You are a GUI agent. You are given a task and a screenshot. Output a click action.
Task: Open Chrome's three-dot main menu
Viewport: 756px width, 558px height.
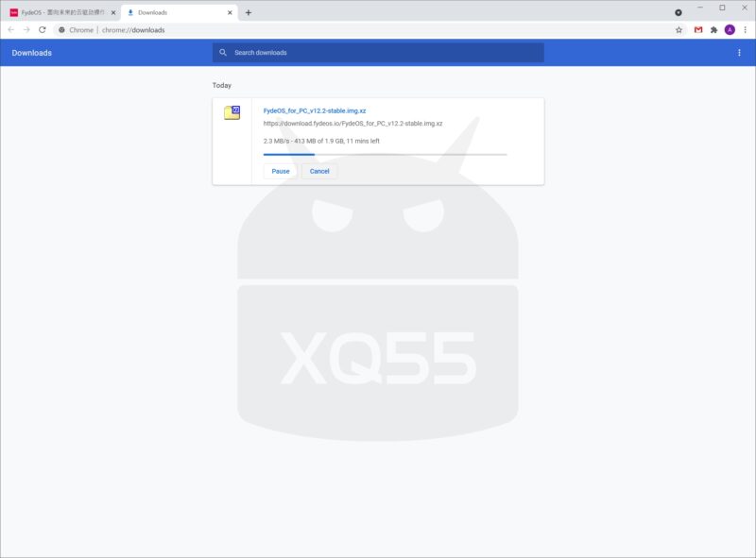coord(745,29)
